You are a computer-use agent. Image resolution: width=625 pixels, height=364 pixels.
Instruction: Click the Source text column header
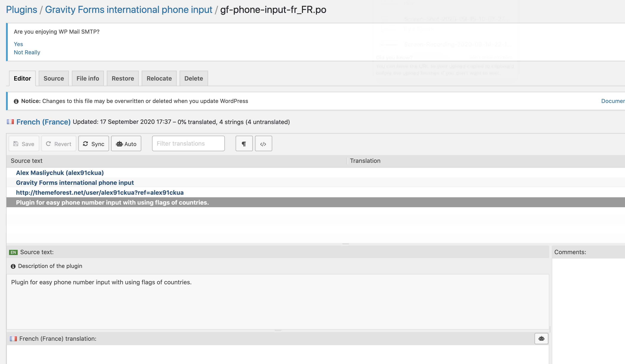pyautogui.click(x=26, y=161)
